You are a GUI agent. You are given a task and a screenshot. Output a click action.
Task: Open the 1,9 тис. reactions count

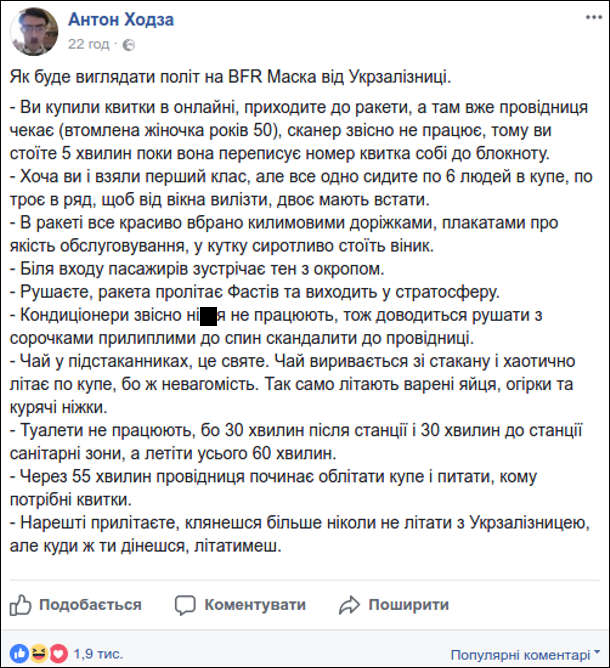click(98, 654)
